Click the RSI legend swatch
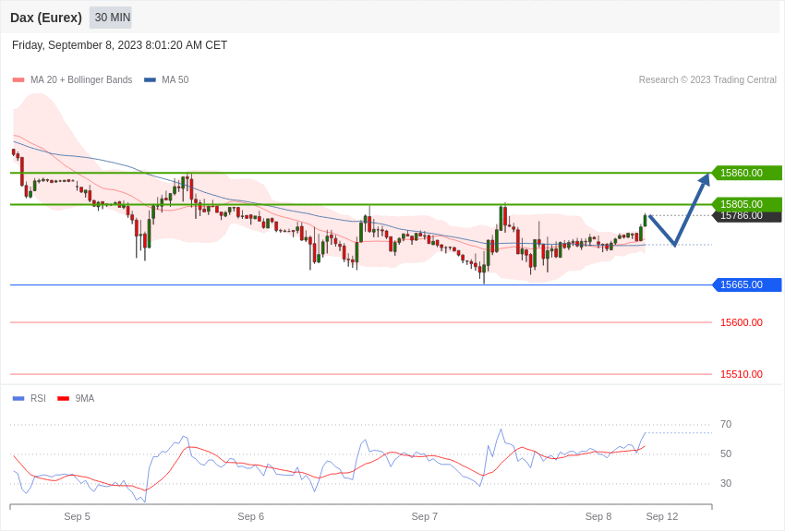Screen dimensions: 785x532 18,398
